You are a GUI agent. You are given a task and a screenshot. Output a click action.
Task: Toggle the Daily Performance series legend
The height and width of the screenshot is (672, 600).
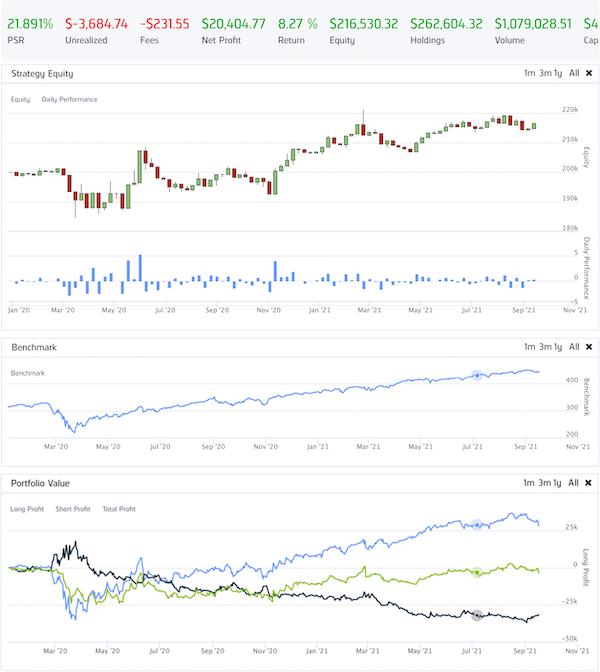pyautogui.click(x=65, y=99)
